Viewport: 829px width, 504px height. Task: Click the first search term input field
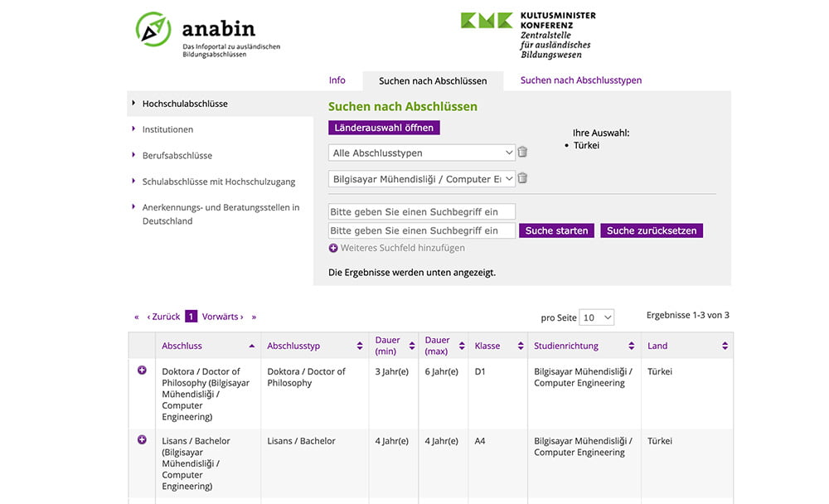point(422,211)
